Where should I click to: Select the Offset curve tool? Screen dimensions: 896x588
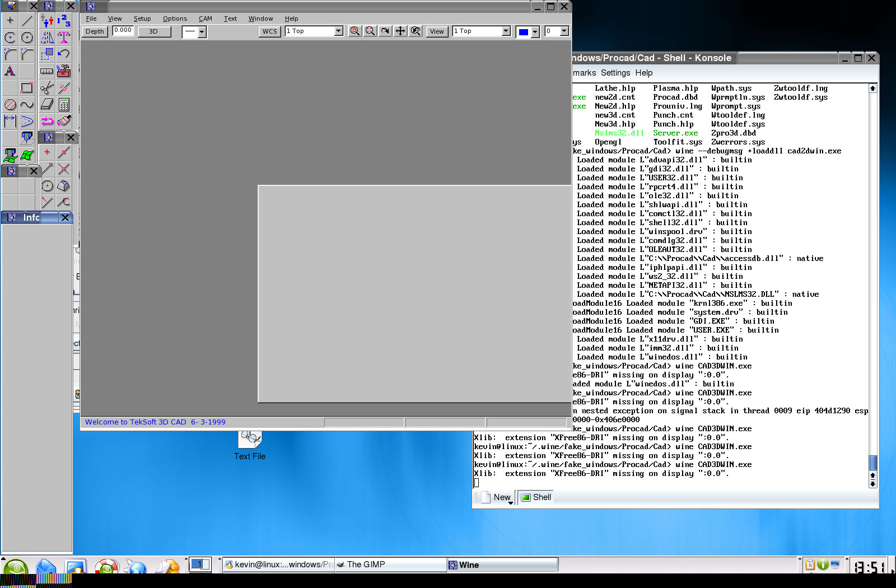(27, 121)
